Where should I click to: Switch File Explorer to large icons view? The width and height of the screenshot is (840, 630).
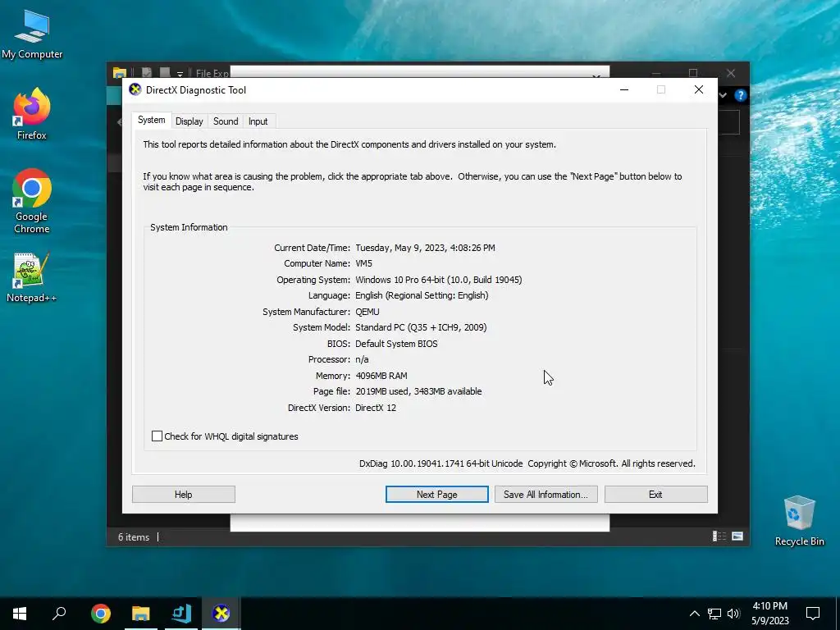[737, 536]
